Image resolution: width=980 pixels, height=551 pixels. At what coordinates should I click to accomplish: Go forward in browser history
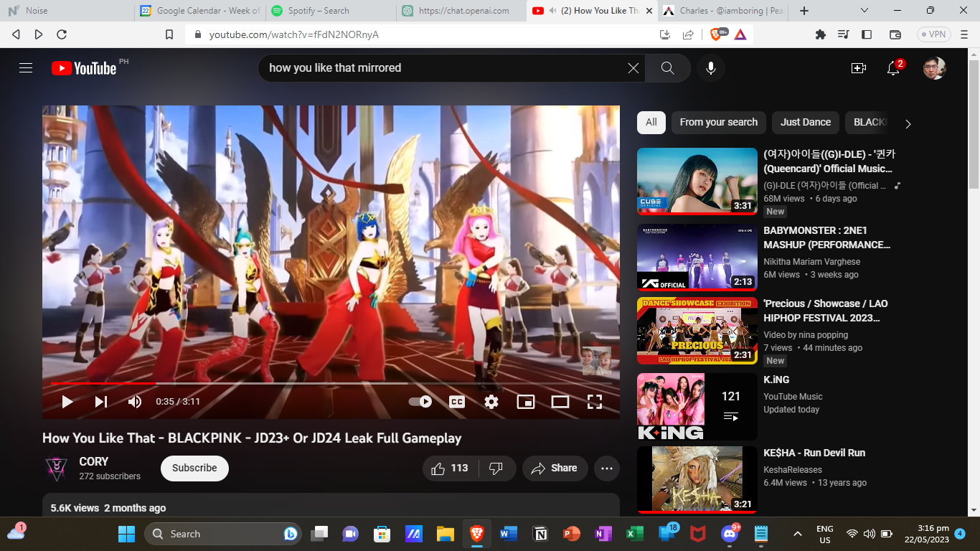pos(39,34)
